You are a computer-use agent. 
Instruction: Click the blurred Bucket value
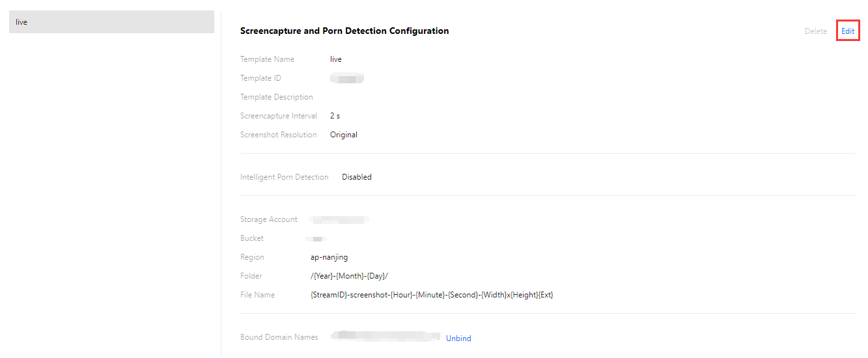pos(317,239)
